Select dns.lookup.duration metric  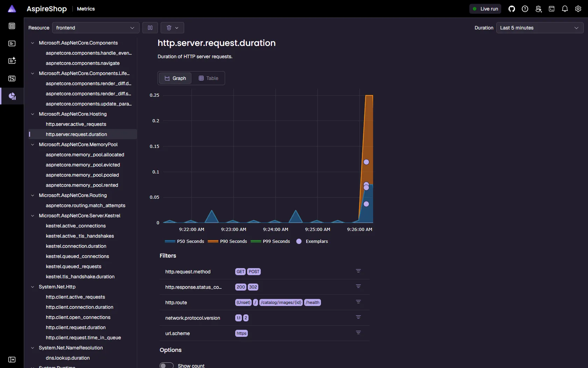pyautogui.click(x=68, y=358)
